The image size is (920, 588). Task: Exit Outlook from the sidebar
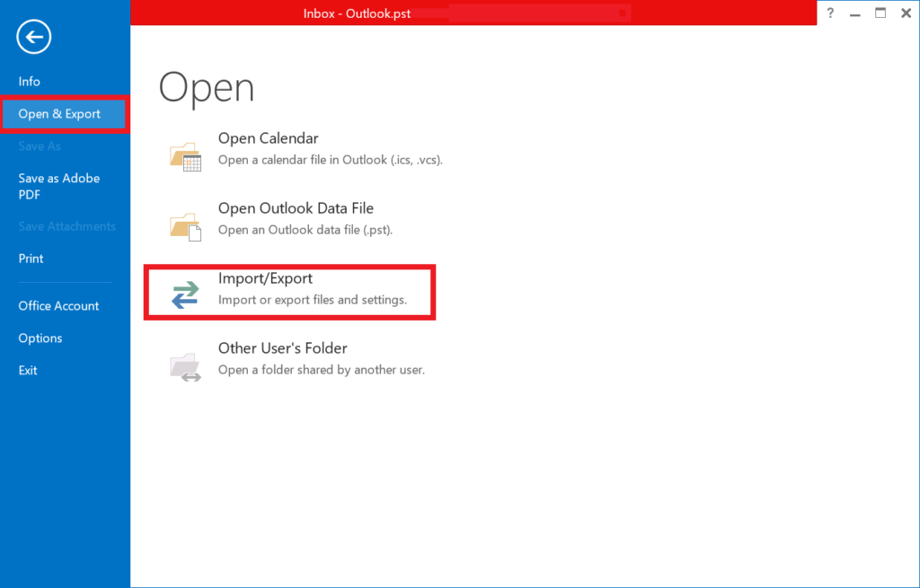pos(28,370)
